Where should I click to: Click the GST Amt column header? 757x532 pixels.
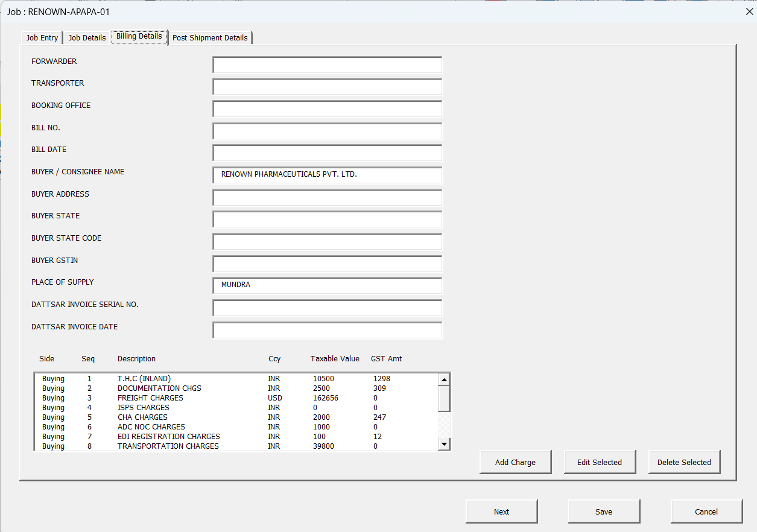pos(386,359)
